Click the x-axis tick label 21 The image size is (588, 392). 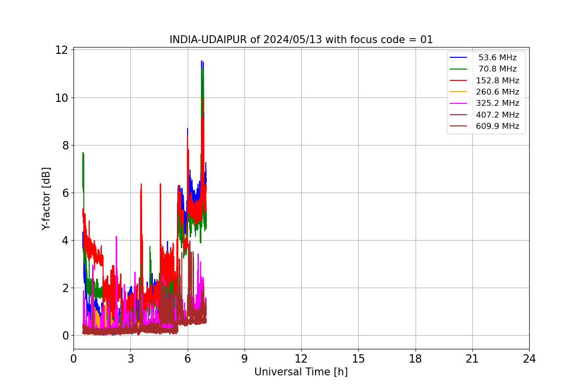click(x=472, y=359)
